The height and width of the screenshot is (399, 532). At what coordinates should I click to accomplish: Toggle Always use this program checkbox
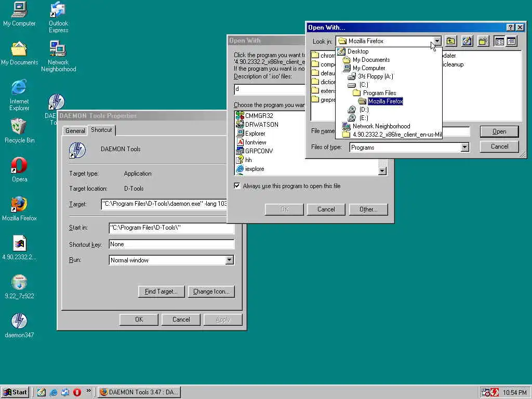point(237,185)
